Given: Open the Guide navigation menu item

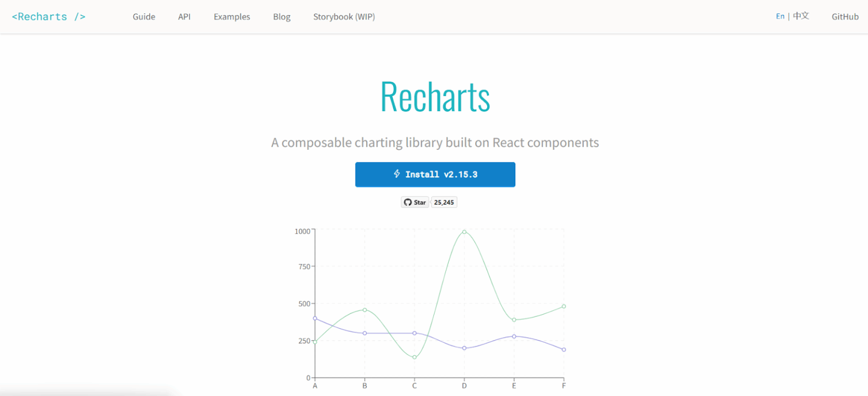Looking at the screenshot, I should (x=144, y=16).
